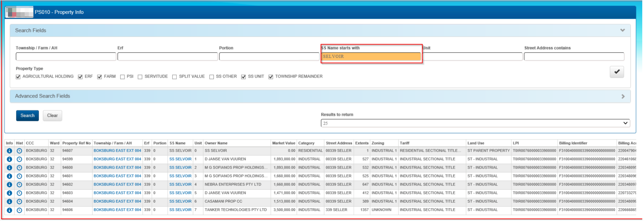Sort by Market Value column header

pos(283,143)
